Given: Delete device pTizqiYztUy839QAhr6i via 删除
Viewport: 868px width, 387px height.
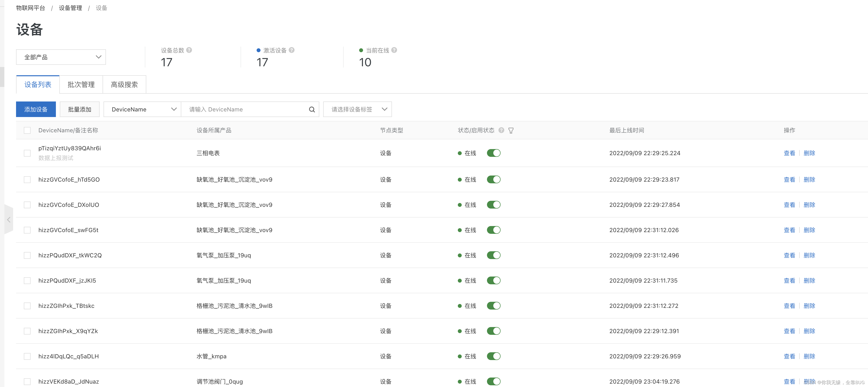Looking at the screenshot, I should [809, 153].
